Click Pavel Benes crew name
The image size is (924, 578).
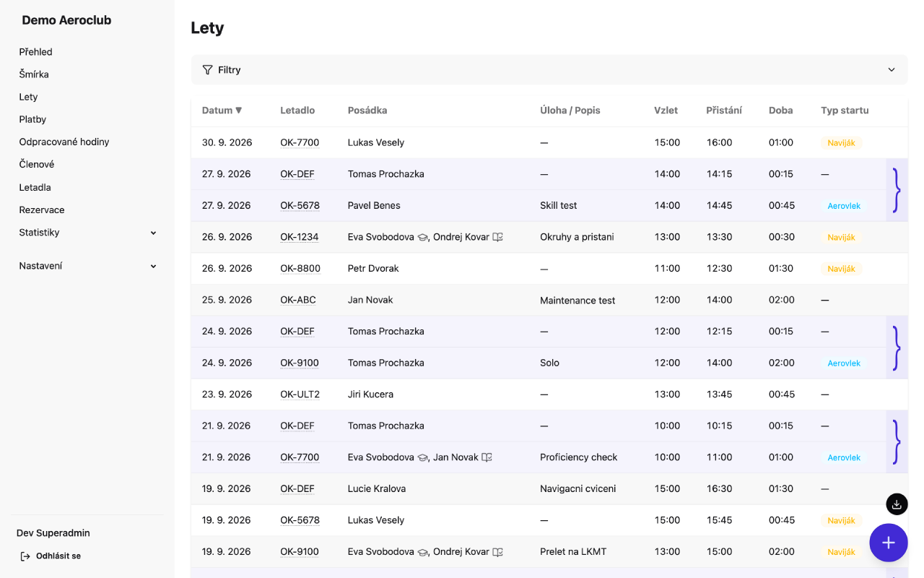(x=374, y=206)
